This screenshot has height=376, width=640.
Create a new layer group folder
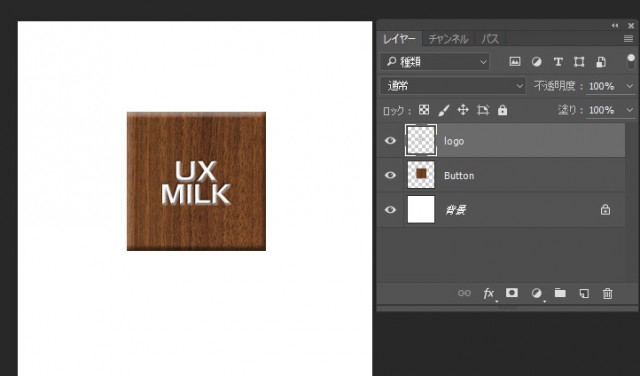(560, 293)
